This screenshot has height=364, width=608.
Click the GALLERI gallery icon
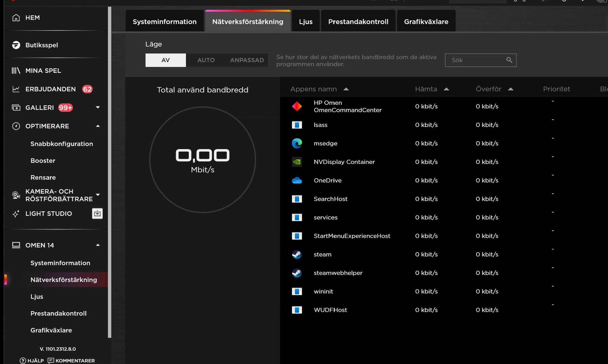tap(16, 108)
